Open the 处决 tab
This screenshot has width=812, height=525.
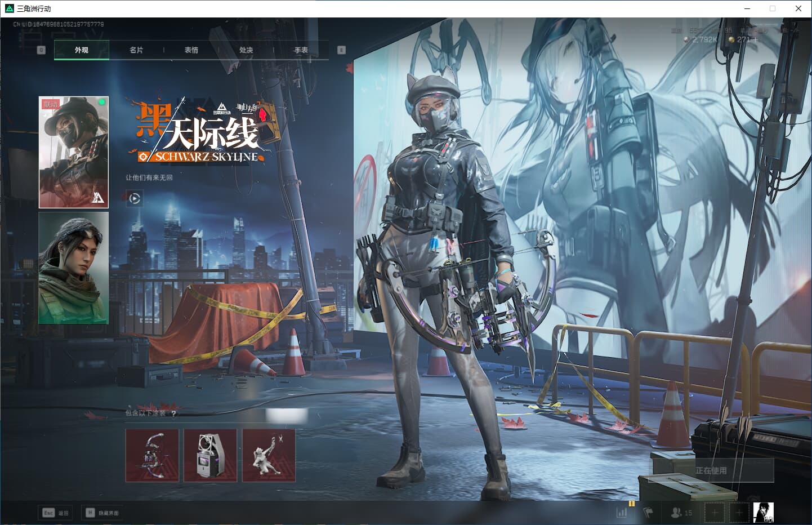pos(246,50)
